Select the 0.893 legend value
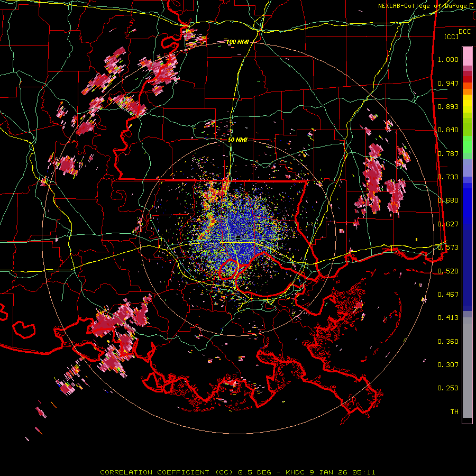The image size is (476, 476). coord(448,106)
